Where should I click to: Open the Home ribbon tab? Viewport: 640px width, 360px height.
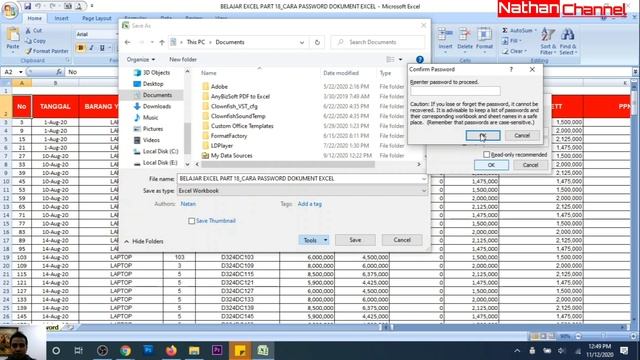click(34, 18)
